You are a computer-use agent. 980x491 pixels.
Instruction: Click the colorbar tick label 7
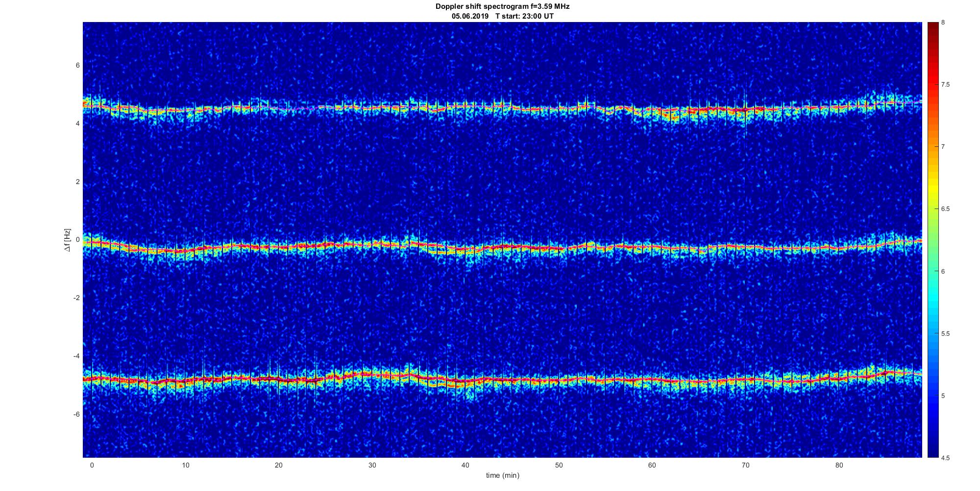(943, 147)
